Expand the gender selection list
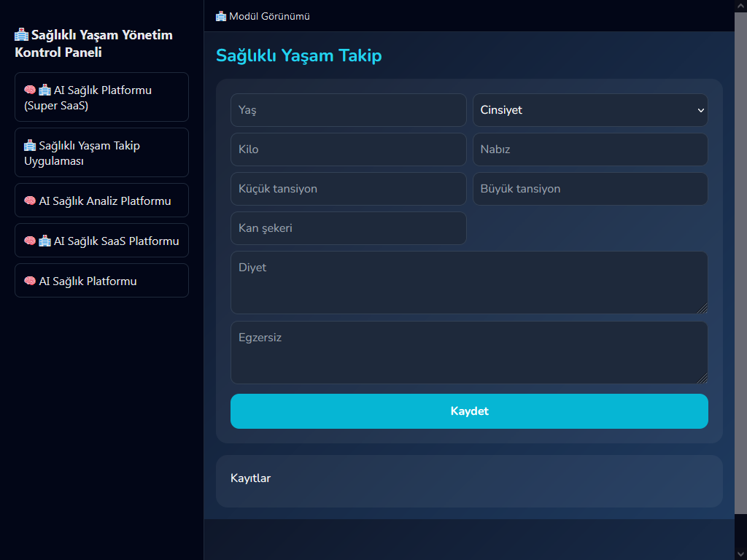Viewport: 747px width, 560px height. (589, 110)
